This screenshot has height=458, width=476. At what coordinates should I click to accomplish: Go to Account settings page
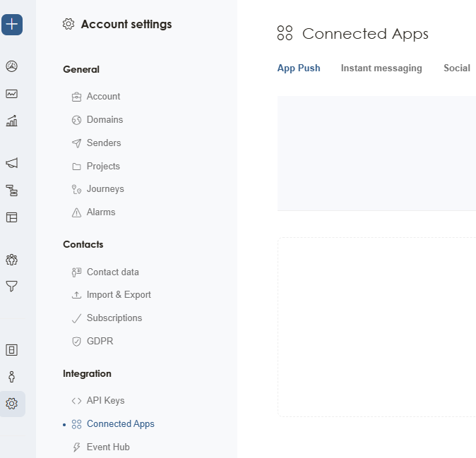pyautogui.click(x=103, y=97)
